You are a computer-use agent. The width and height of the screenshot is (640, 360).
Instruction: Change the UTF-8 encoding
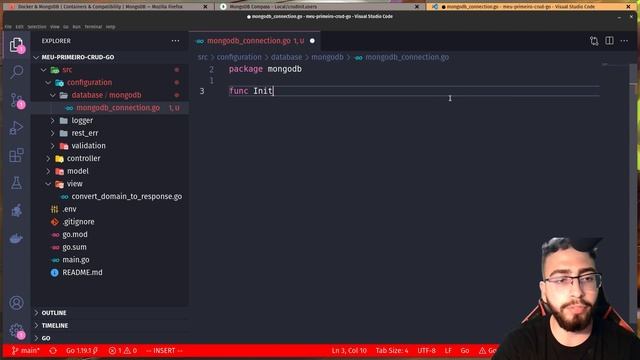coord(426,351)
